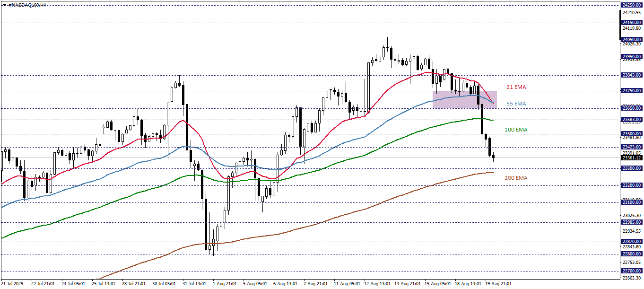Click the 22985.00 price level label
The image size is (644, 289).
(x=632, y=222)
